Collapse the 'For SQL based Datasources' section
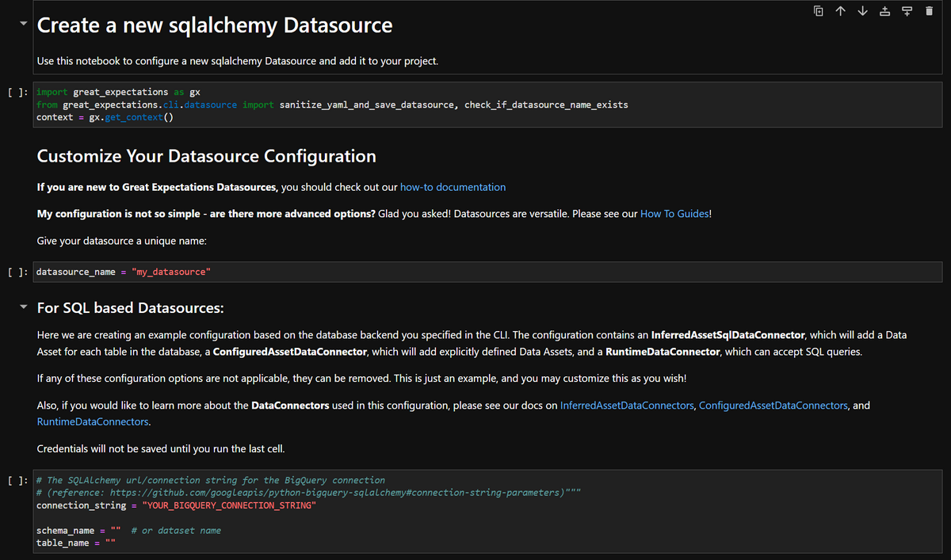 pyautogui.click(x=24, y=307)
